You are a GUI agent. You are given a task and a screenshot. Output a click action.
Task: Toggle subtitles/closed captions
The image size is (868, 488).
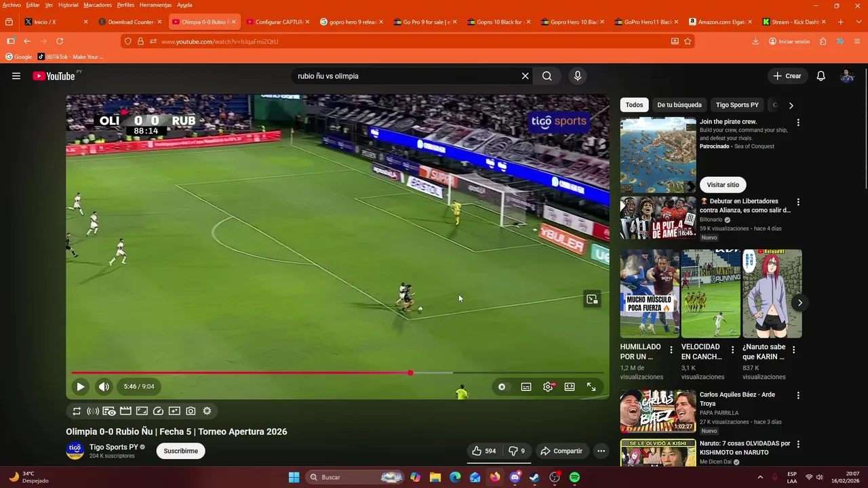click(526, 386)
